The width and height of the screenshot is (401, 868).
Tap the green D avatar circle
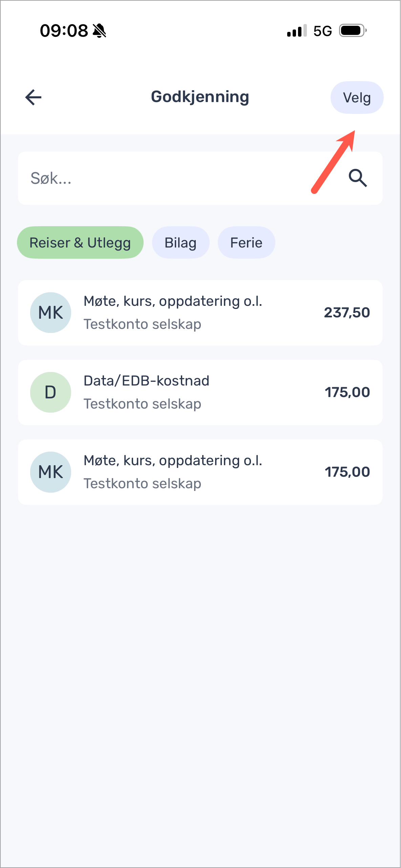point(50,392)
